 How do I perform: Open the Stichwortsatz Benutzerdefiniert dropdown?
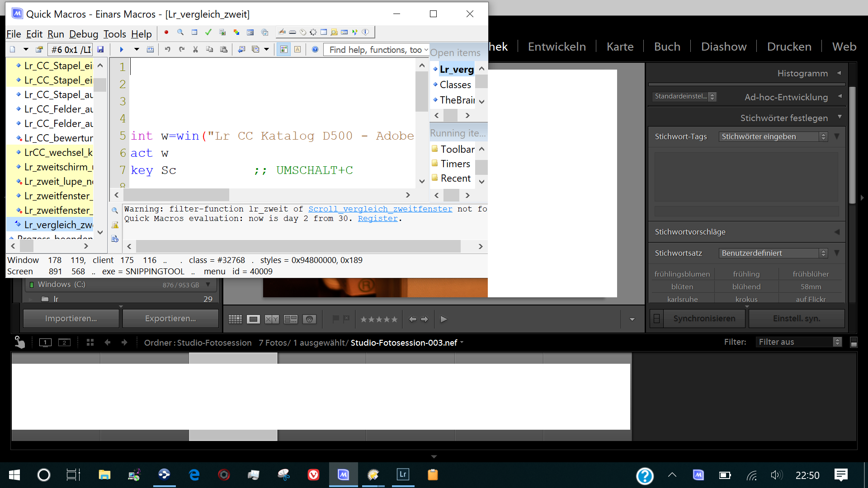pos(774,253)
